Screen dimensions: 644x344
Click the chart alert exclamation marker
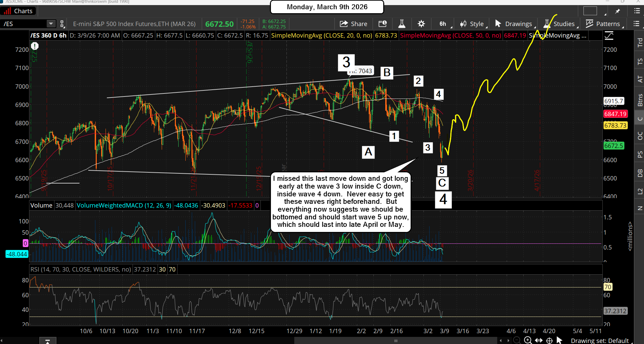coord(35,46)
